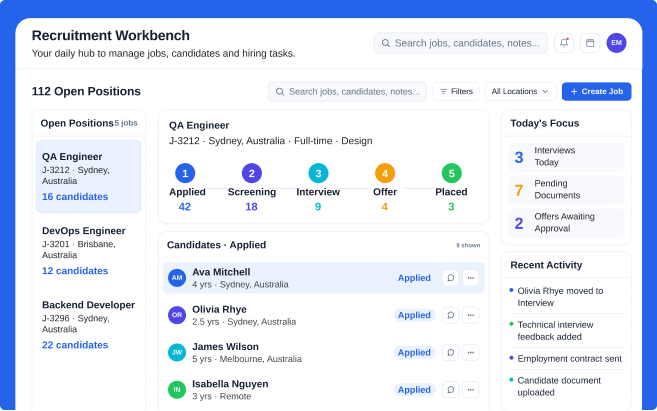Viewport: 657px width, 411px height.
Task: Open James Wilson candidate name
Action: (225, 346)
